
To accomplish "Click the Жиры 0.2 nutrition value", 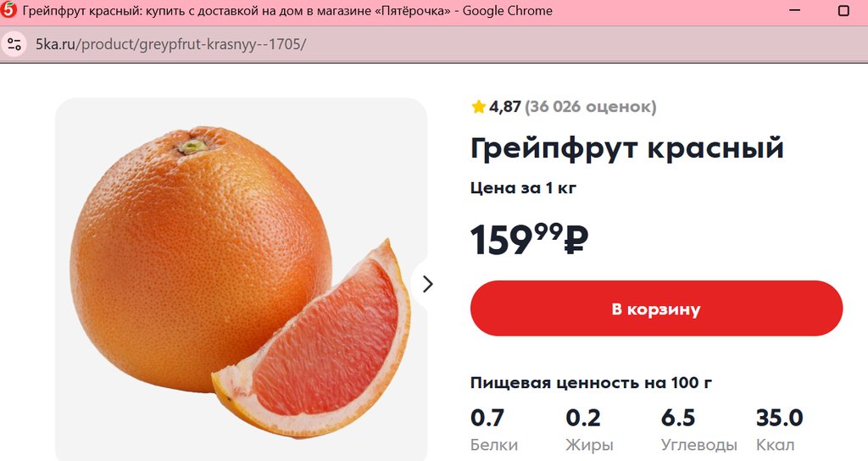I will 583,419.
